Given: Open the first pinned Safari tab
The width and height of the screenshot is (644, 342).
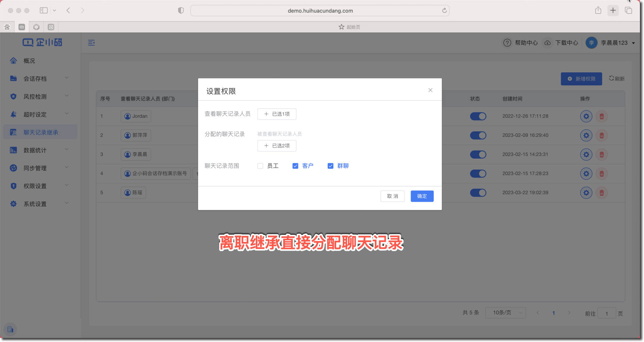Looking at the screenshot, I should [x=7, y=27].
